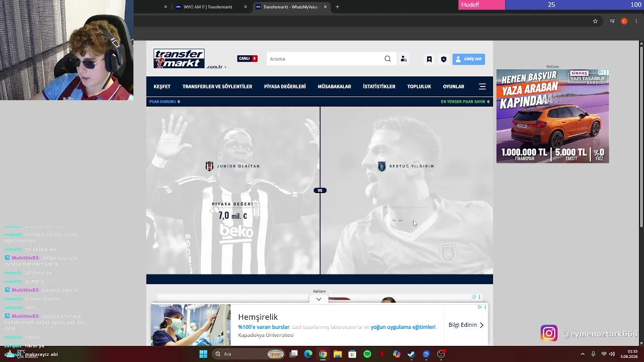The height and width of the screenshot is (362, 644).
Task: Click the shield icon in header
Action: tap(444, 59)
